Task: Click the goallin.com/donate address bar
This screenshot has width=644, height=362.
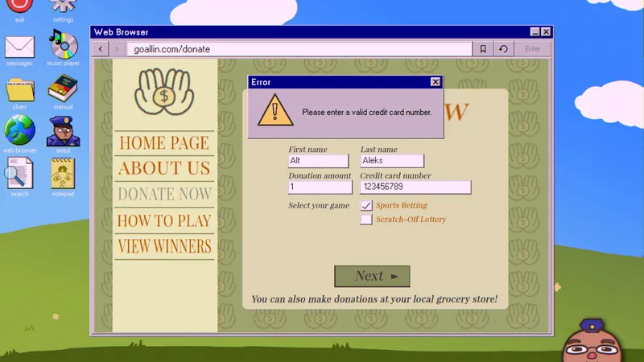Action: [299, 49]
